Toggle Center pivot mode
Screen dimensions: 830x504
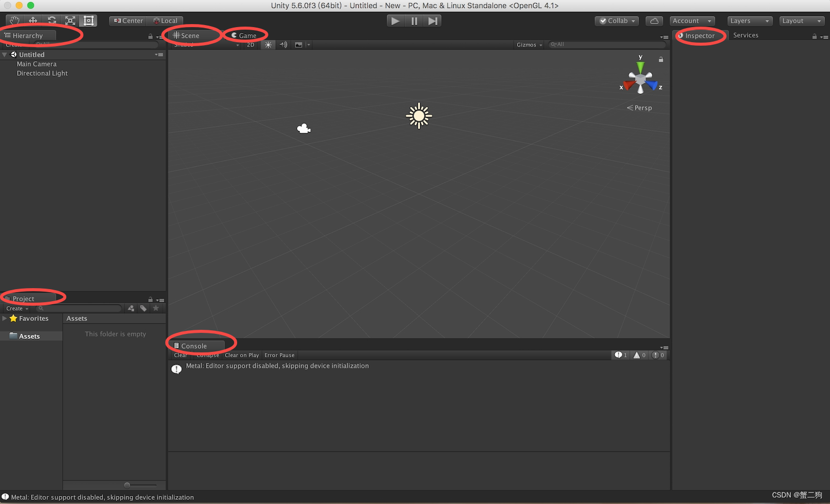[128, 21]
